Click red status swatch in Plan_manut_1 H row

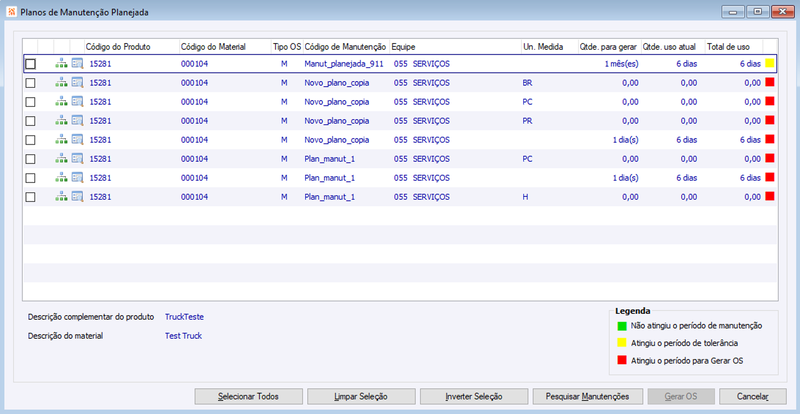pos(769,196)
